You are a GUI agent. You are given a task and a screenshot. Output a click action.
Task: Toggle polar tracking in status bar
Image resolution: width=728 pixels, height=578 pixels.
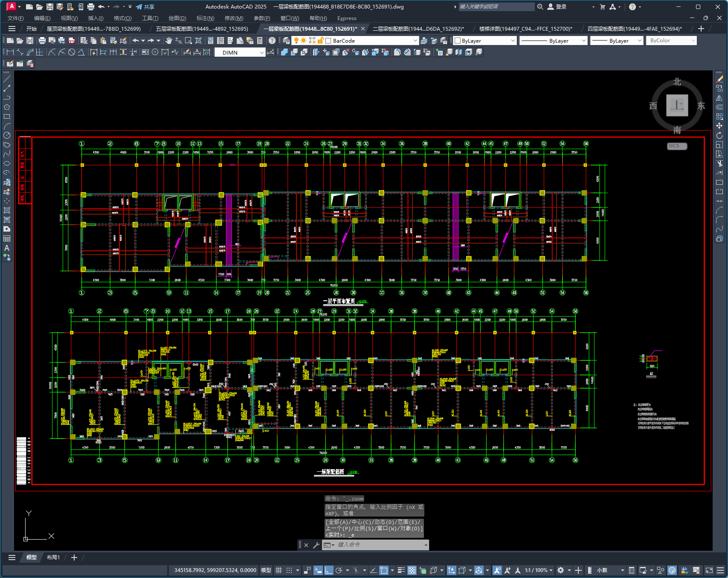[x=339, y=570]
